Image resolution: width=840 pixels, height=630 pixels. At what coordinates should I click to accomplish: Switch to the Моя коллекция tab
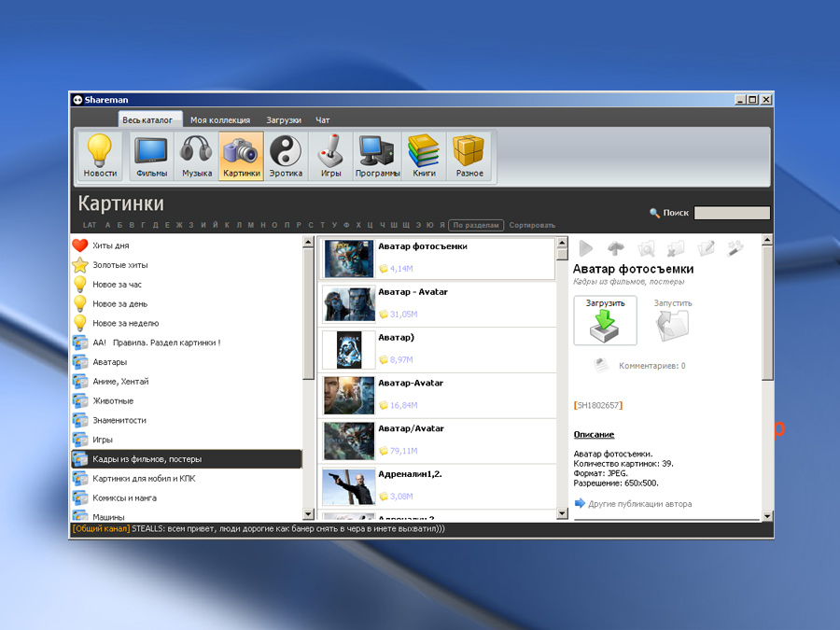220,120
